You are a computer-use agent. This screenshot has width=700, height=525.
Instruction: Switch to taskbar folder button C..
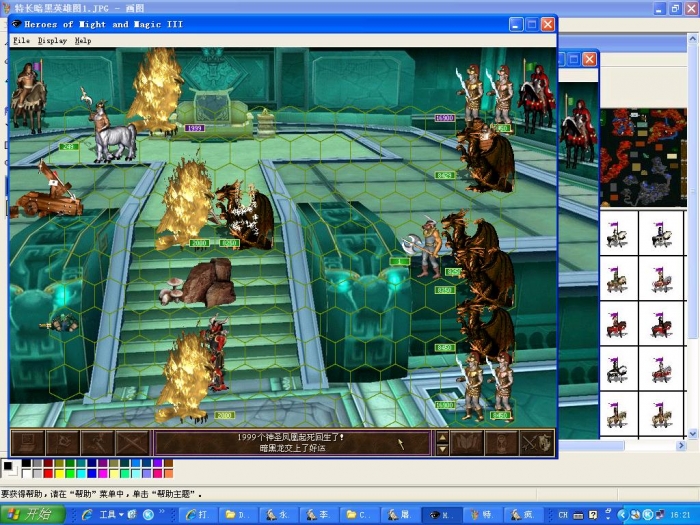(358, 515)
